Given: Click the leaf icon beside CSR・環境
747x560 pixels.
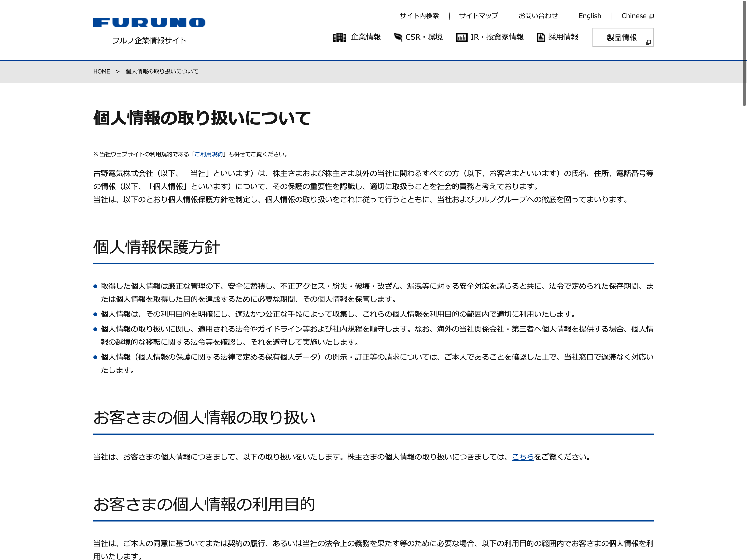Looking at the screenshot, I should (x=398, y=37).
